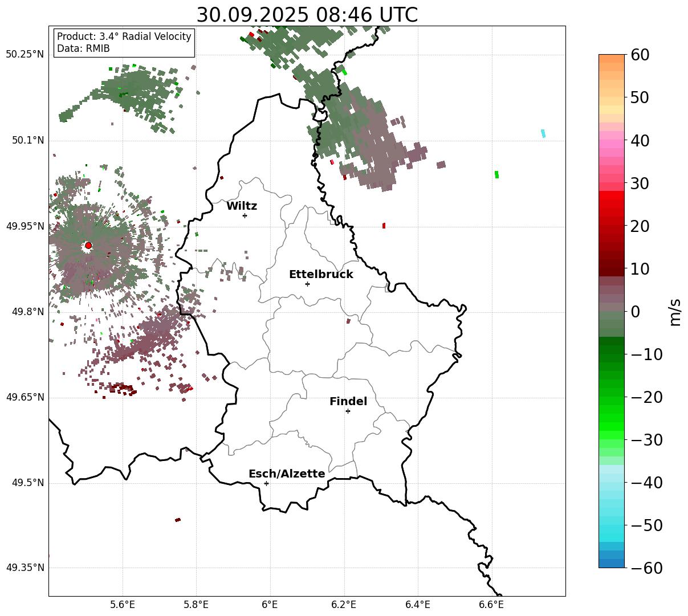This screenshot has height=616, width=688.
Task: Click the 5.8°E longitude tick label
Action: click(197, 604)
